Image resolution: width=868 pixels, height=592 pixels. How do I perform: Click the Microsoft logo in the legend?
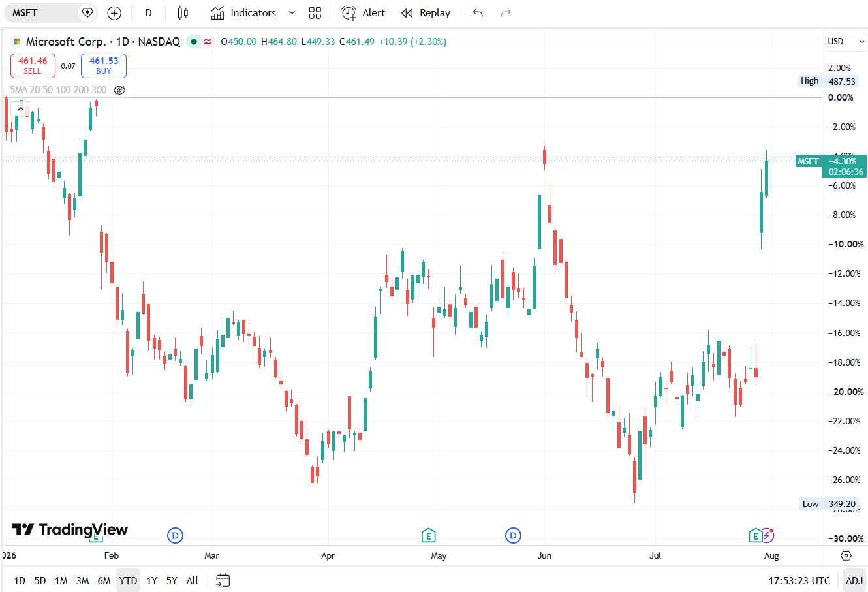pyautogui.click(x=17, y=42)
